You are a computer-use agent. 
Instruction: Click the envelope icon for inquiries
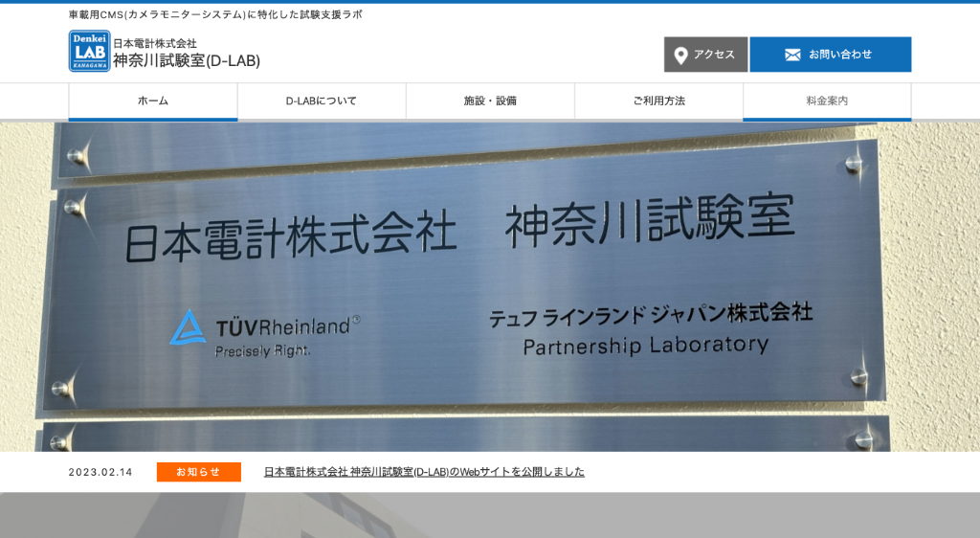click(792, 55)
